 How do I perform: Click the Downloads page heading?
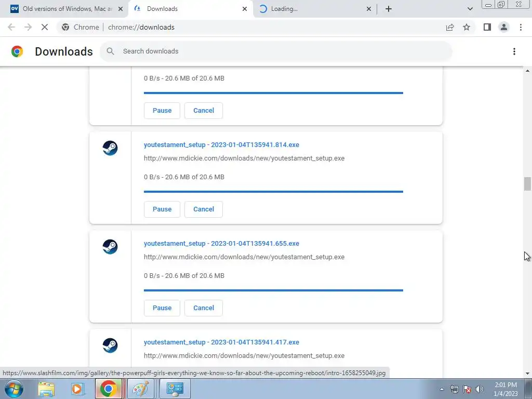(x=64, y=51)
